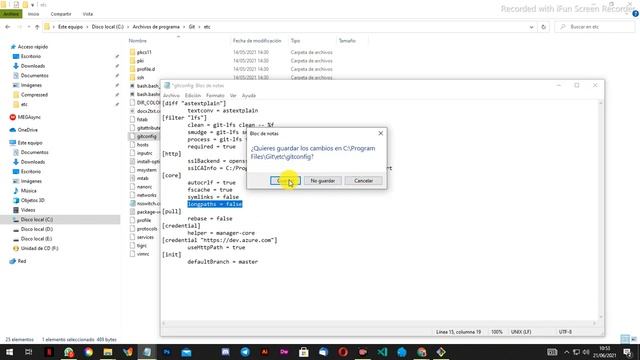Viewport: 640px width, 360px height.
Task: Select the pkcs11 folder
Action: 144,52
